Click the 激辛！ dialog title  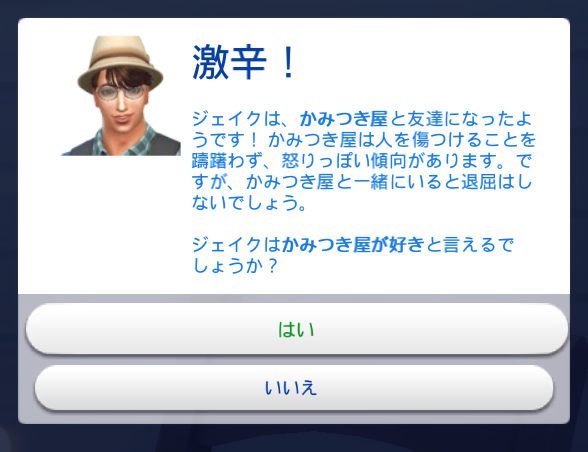(x=244, y=62)
